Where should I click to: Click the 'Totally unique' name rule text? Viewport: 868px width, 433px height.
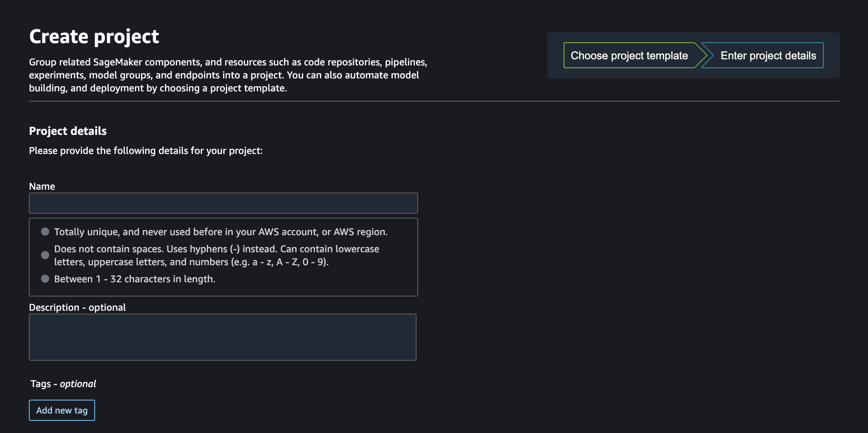tap(221, 232)
